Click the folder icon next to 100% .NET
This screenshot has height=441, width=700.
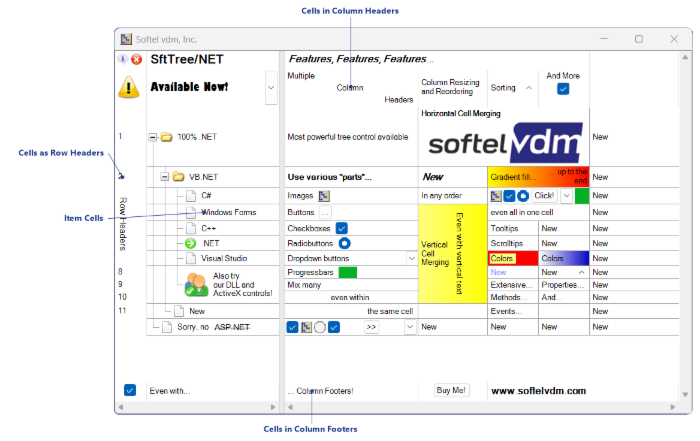167,137
